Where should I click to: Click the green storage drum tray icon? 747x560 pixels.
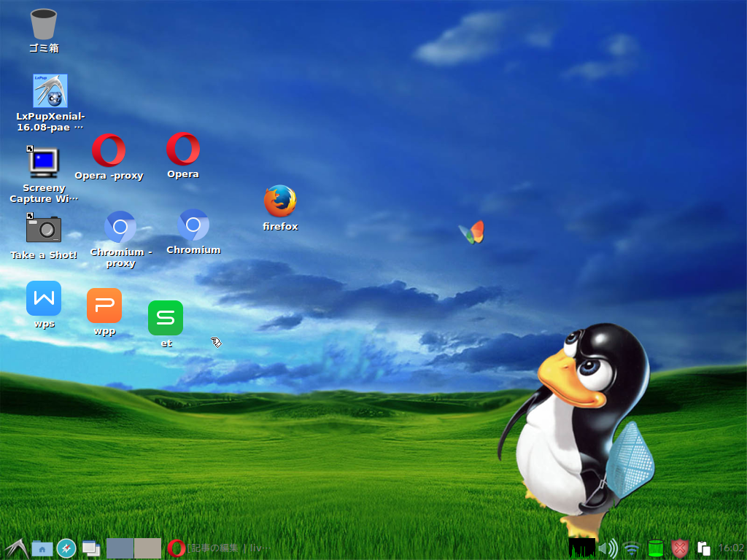pyautogui.click(x=656, y=548)
